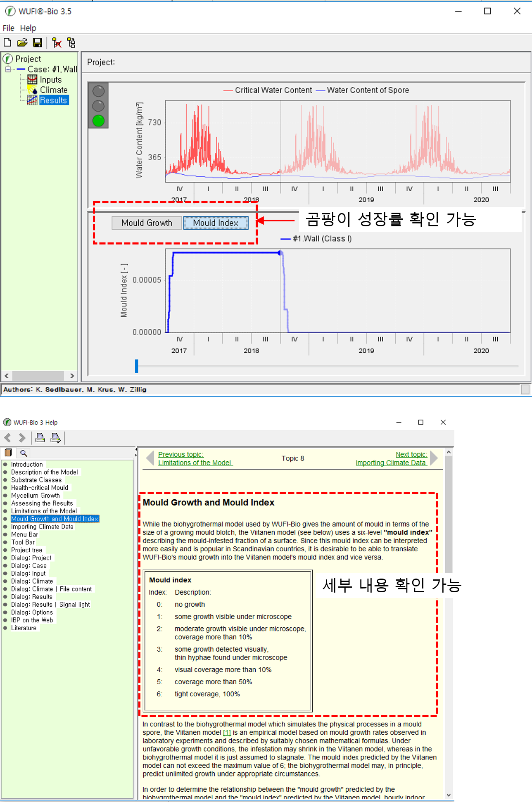This screenshot has width=532, height=802.
Task: Open an existing project with folder icon
Action: [x=22, y=43]
